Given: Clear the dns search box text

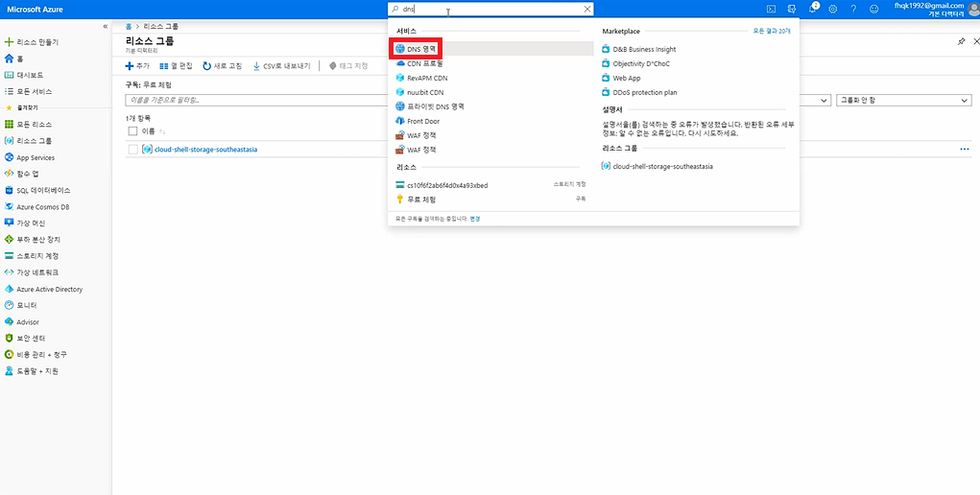Looking at the screenshot, I should click(x=586, y=9).
